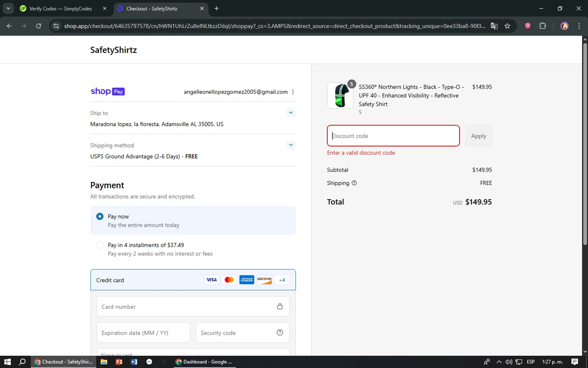This screenshot has height=368, width=588.
Task: Click the translate page icon
Action: (x=494, y=26)
